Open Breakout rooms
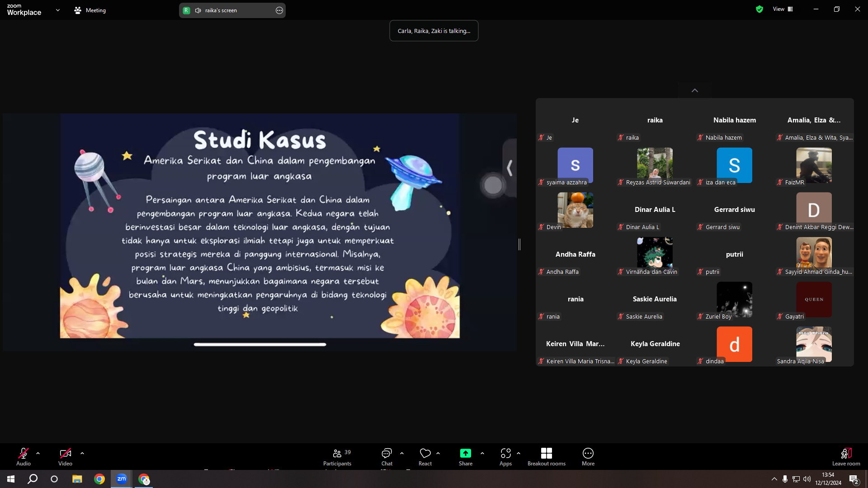 547,456
